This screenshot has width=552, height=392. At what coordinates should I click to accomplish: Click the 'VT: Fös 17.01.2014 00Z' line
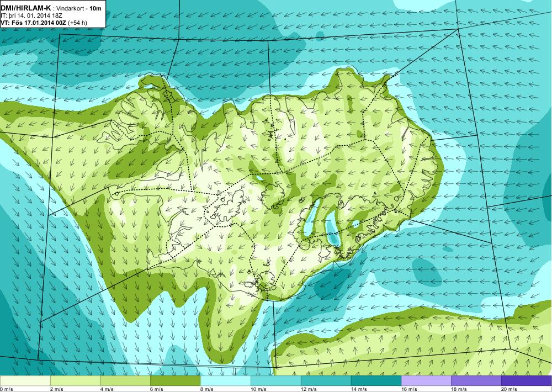click(x=34, y=23)
